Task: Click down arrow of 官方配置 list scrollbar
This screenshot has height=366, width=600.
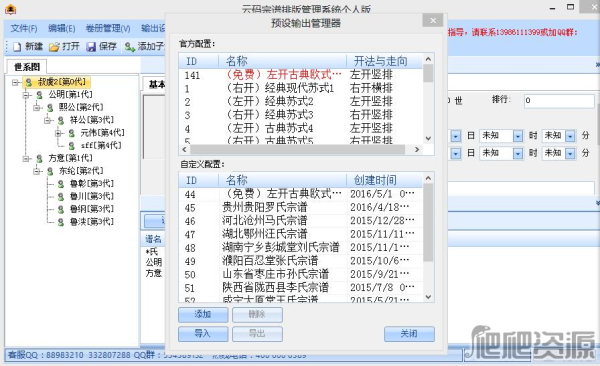Action: [428, 138]
